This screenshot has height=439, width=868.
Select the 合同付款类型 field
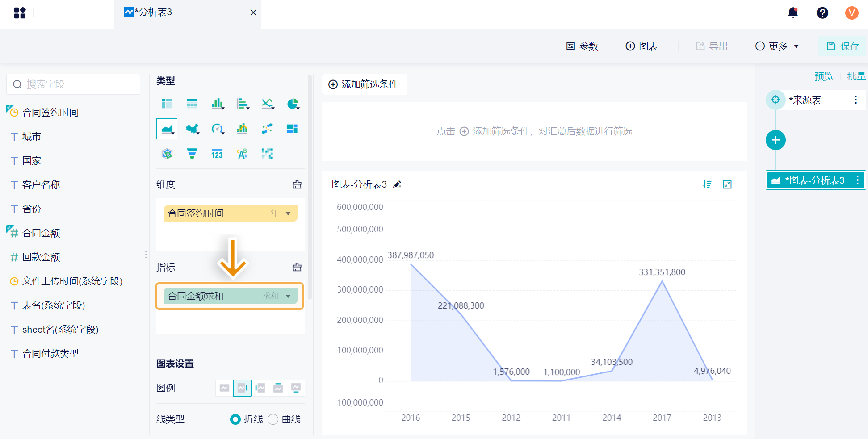(x=50, y=353)
